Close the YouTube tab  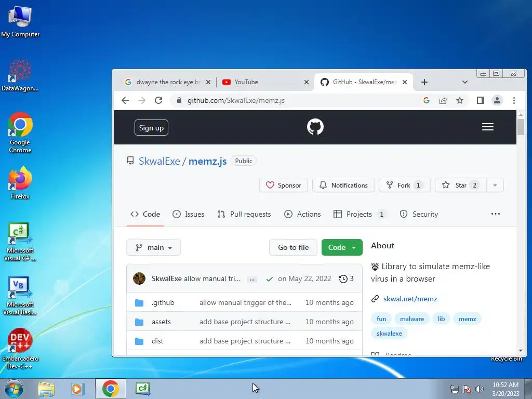(x=307, y=82)
